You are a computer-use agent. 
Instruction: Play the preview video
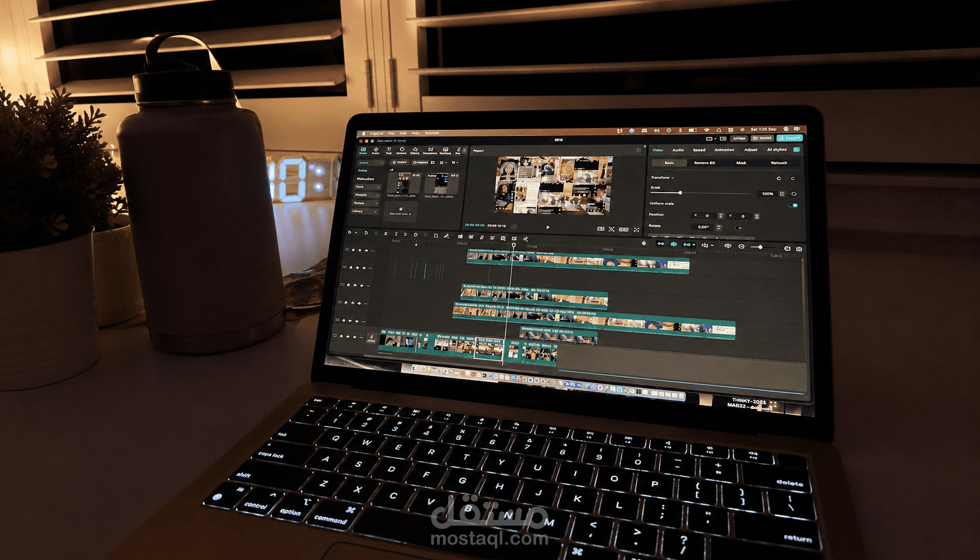click(548, 227)
